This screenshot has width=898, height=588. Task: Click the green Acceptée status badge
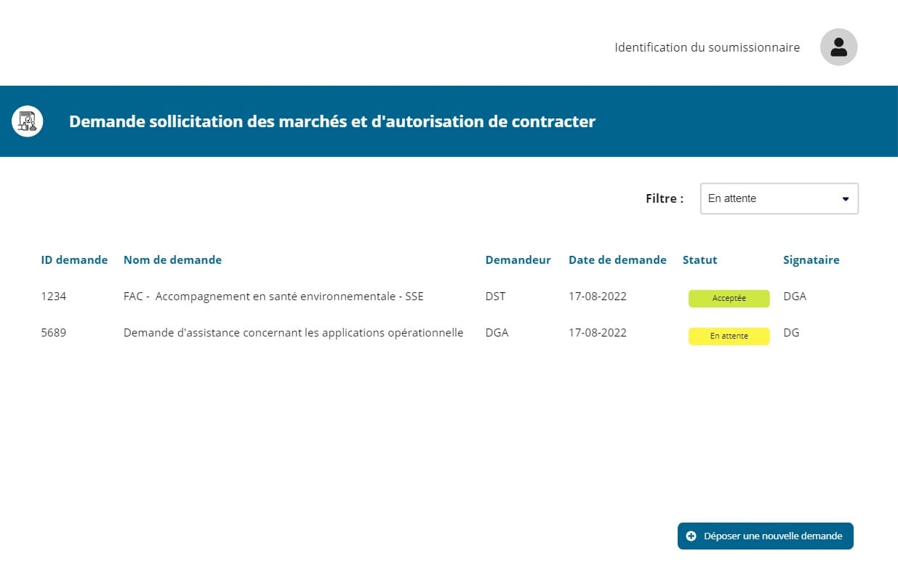pyautogui.click(x=729, y=299)
